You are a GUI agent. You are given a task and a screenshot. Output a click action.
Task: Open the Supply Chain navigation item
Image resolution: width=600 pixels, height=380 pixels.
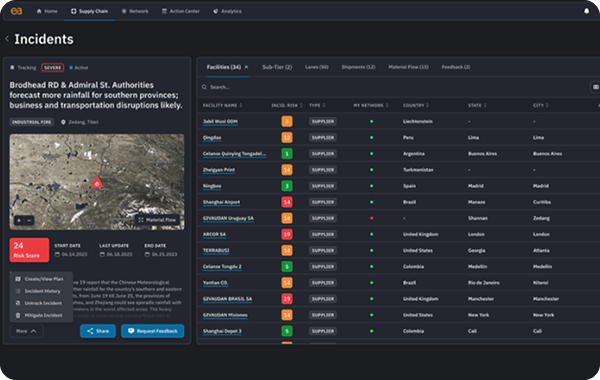(89, 11)
